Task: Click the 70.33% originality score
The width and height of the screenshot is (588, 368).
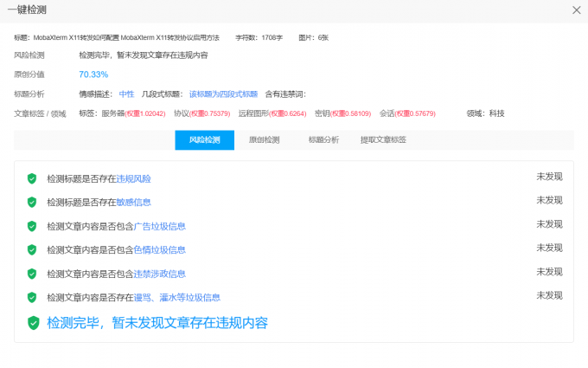Action: (x=93, y=74)
